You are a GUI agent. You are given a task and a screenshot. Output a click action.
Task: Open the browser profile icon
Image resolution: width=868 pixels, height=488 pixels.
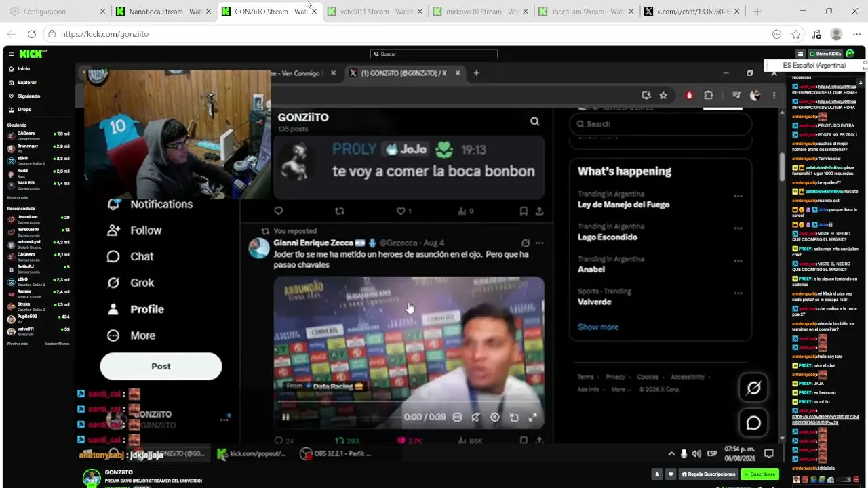(x=837, y=34)
